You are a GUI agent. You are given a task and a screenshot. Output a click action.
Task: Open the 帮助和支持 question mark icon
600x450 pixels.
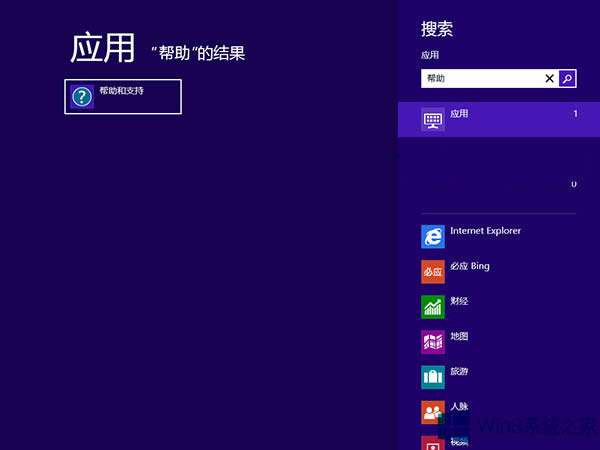tap(82, 96)
